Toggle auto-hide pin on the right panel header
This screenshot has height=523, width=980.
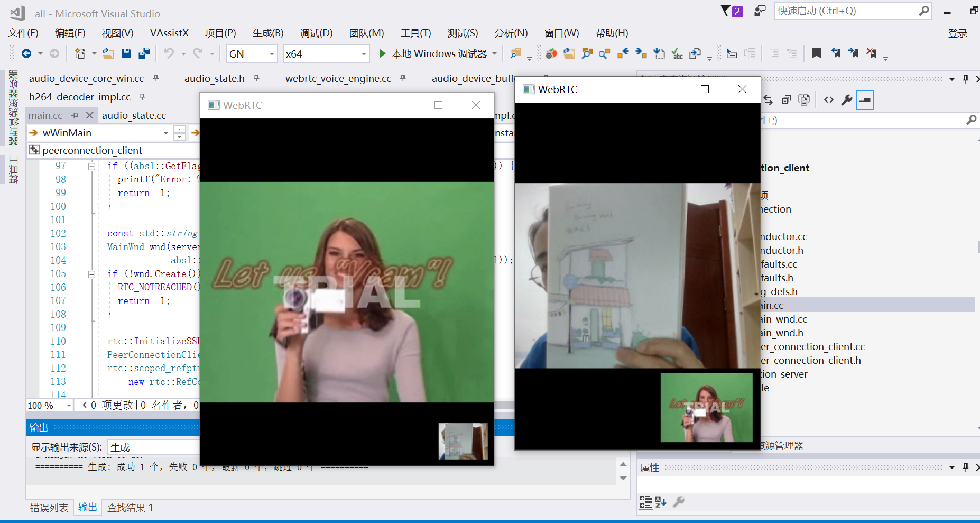tap(966, 78)
